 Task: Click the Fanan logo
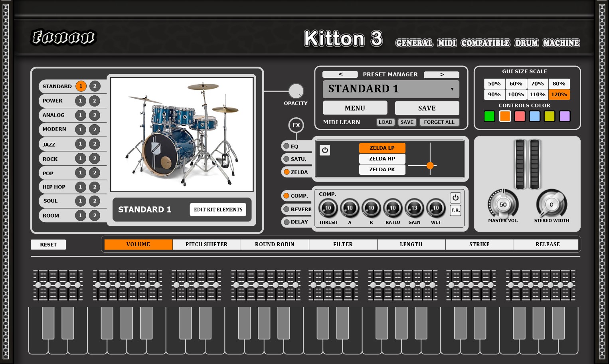(x=63, y=38)
